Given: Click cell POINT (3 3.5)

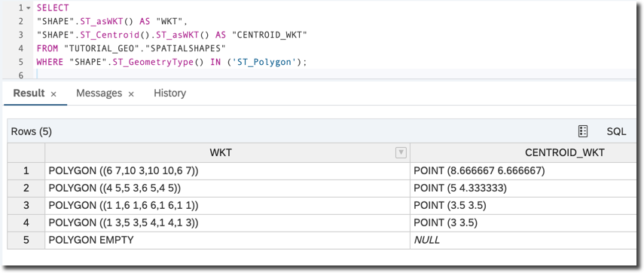Looking at the screenshot, I should (523, 222).
